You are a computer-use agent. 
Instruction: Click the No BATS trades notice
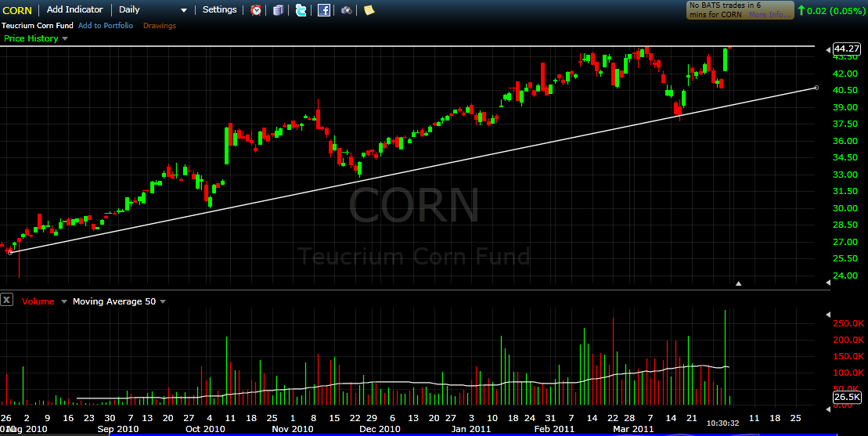coord(740,10)
